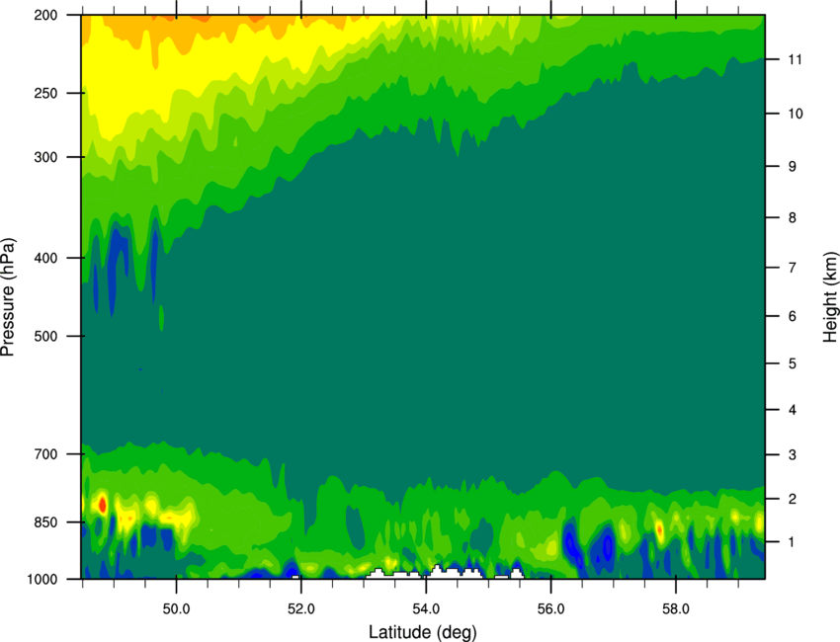
Task: Click the 200 pressure tick label
Action: point(45,15)
